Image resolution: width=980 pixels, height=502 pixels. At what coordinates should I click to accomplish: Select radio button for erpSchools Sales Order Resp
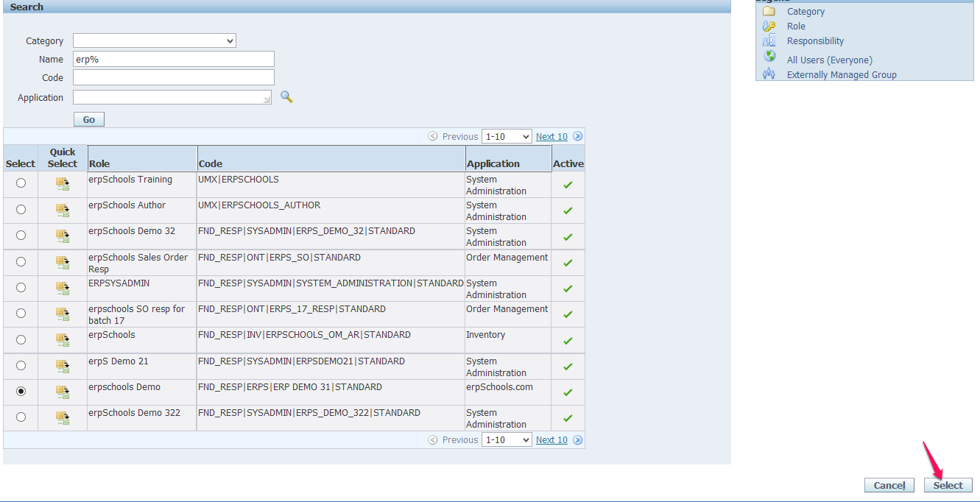[x=21, y=262]
